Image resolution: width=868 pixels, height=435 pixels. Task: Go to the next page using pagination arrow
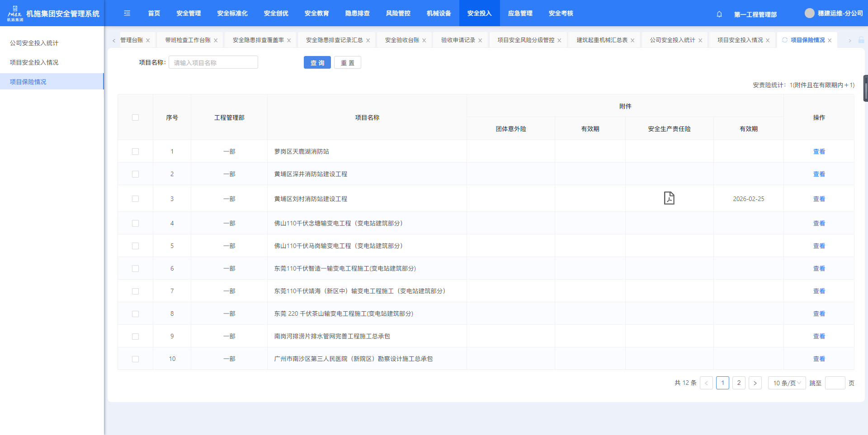tap(755, 383)
